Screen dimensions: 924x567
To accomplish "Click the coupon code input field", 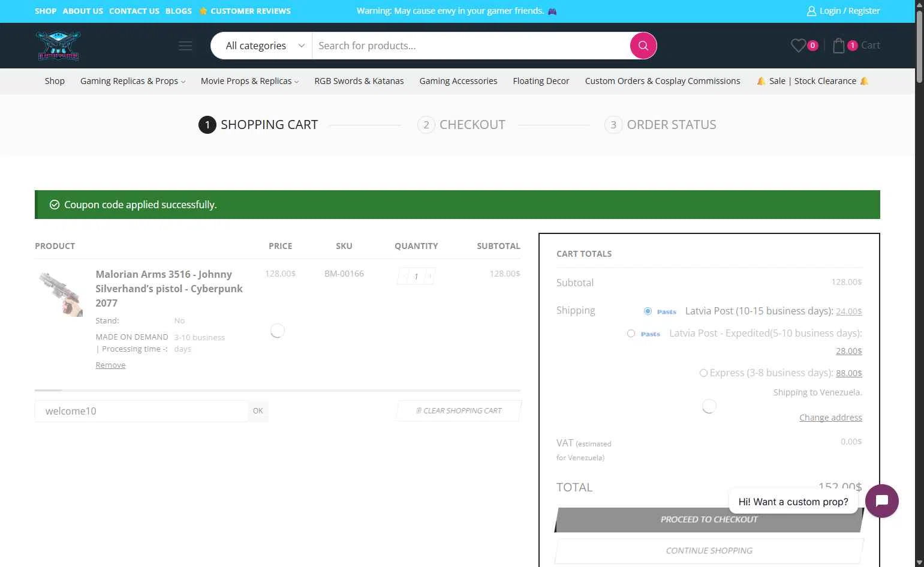I will 142,411.
